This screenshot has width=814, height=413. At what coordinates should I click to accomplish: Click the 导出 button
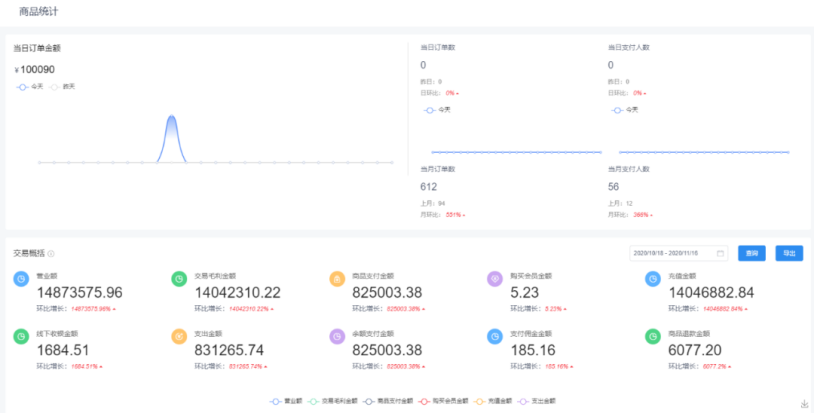pos(789,253)
